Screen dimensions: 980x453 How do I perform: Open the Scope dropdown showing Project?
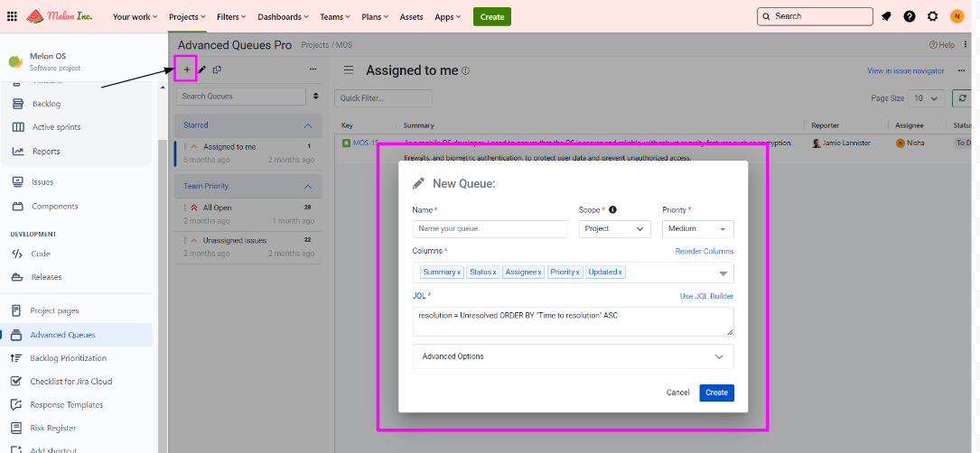pos(615,229)
